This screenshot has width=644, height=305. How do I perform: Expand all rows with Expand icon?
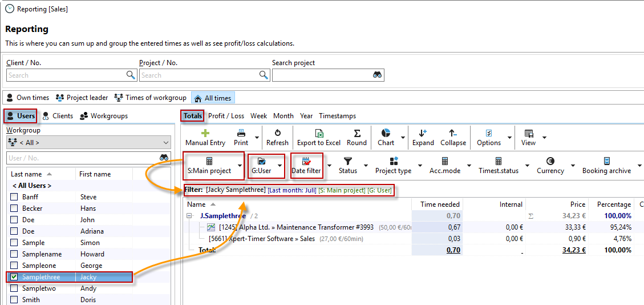pyautogui.click(x=423, y=133)
